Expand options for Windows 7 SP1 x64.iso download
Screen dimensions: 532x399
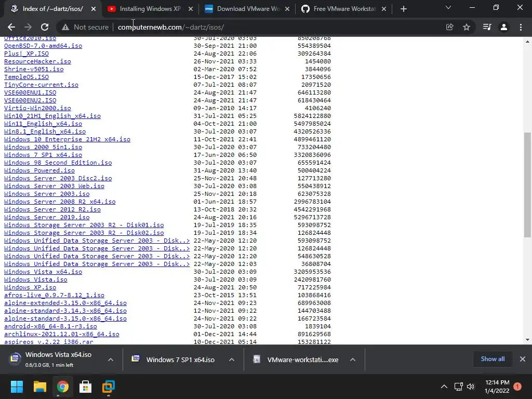[x=232, y=360]
